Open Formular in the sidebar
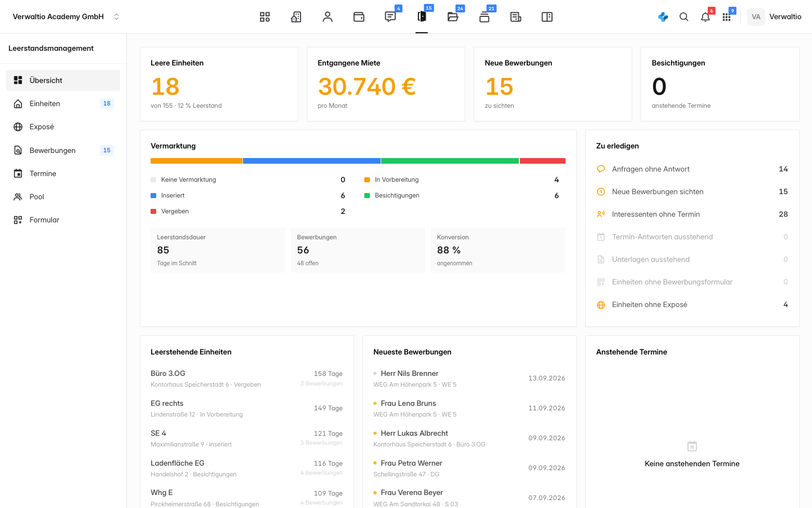Viewport: 812px width, 508px height. pos(63,220)
